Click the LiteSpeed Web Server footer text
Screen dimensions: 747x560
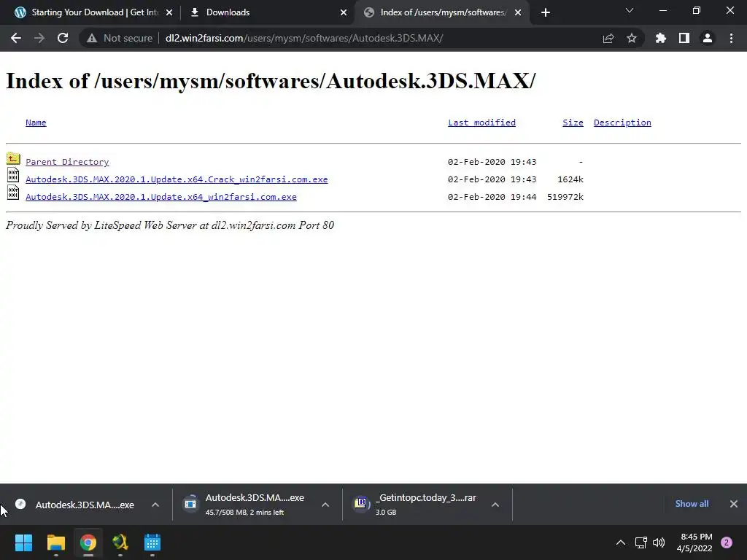coord(169,225)
